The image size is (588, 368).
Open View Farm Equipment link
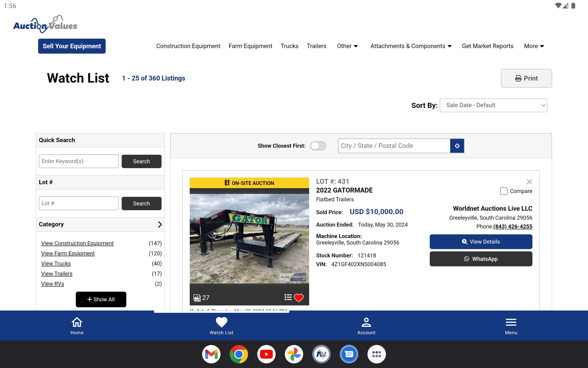68,253
